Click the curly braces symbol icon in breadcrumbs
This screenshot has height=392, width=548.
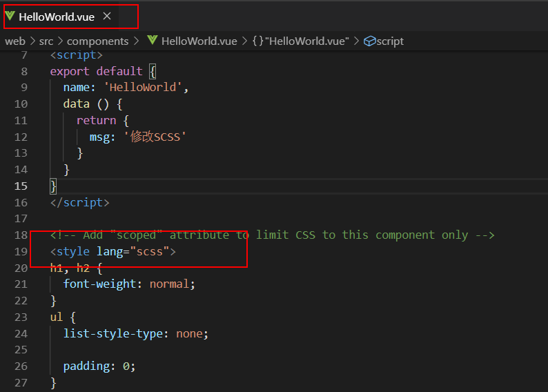coord(258,41)
